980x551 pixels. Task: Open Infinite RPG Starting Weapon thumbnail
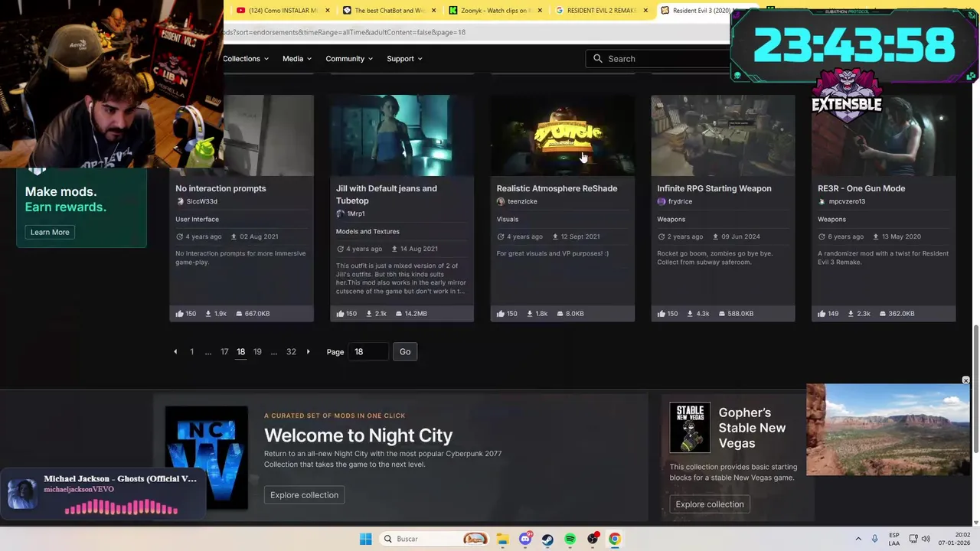[x=723, y=135]
